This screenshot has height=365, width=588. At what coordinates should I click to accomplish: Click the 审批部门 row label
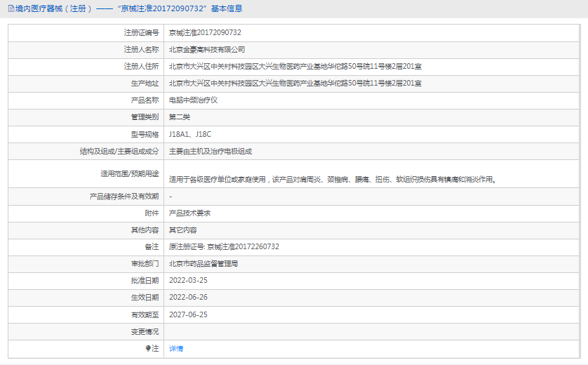click(x=145, y=264)
